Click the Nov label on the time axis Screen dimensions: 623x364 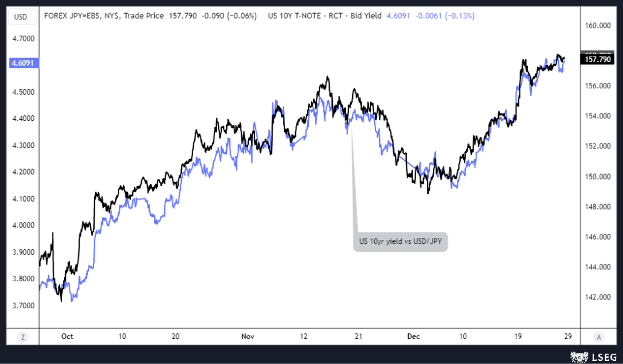248,336
